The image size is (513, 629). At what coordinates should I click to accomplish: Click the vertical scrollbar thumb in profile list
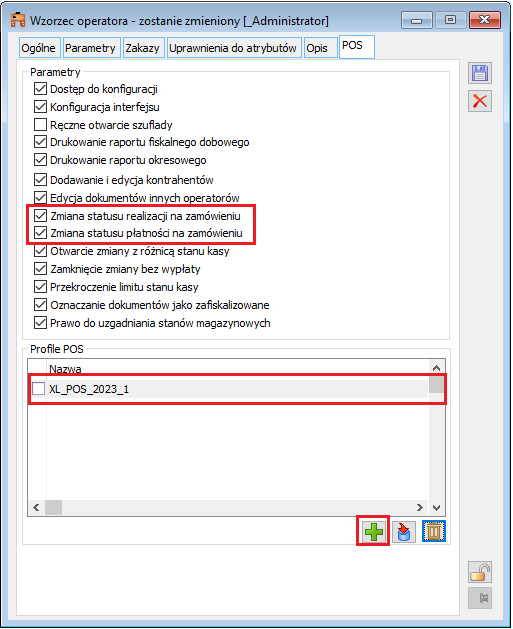436,385
